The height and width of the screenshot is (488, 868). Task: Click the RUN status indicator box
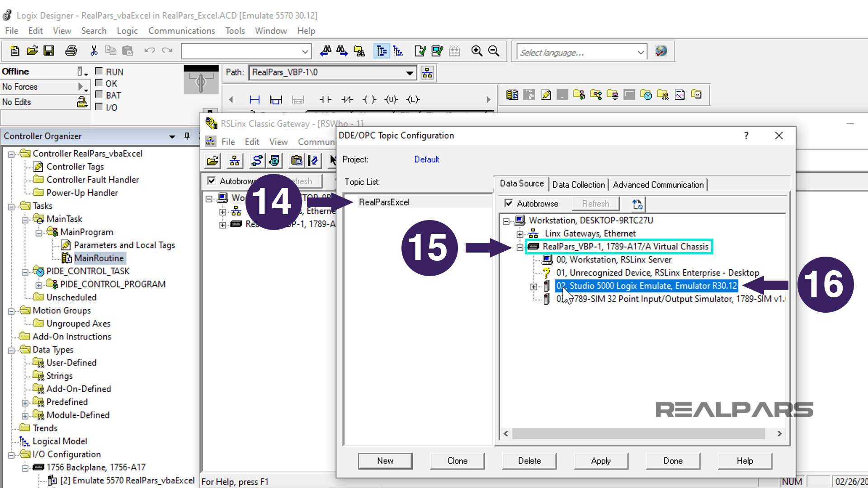(99, 71)
